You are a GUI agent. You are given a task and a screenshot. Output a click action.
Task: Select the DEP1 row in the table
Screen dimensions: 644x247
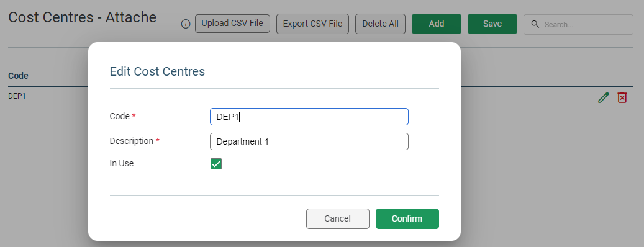point(322,97)
